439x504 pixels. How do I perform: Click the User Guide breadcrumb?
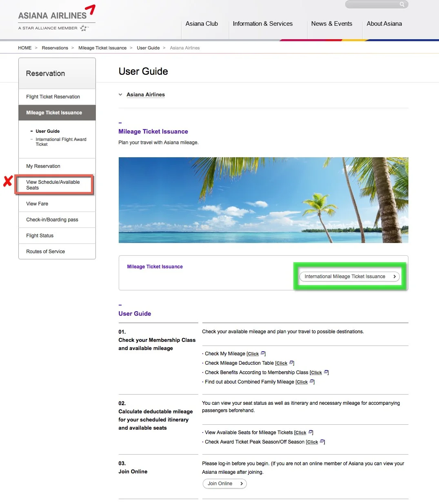point(148,48)
